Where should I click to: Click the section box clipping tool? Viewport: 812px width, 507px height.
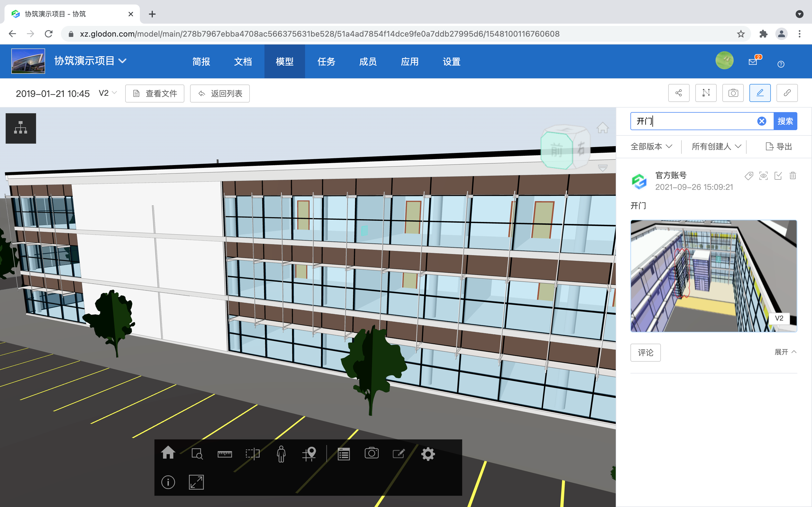point(252,454)
